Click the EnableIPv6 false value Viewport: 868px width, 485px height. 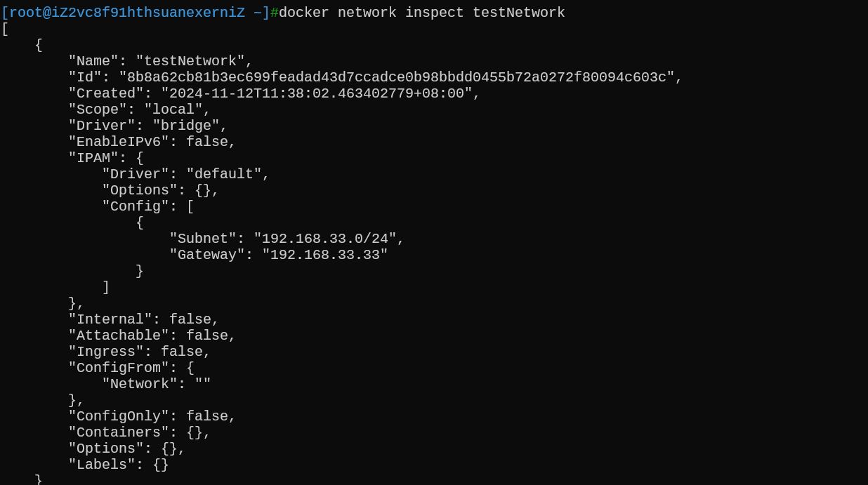(206, 142)
